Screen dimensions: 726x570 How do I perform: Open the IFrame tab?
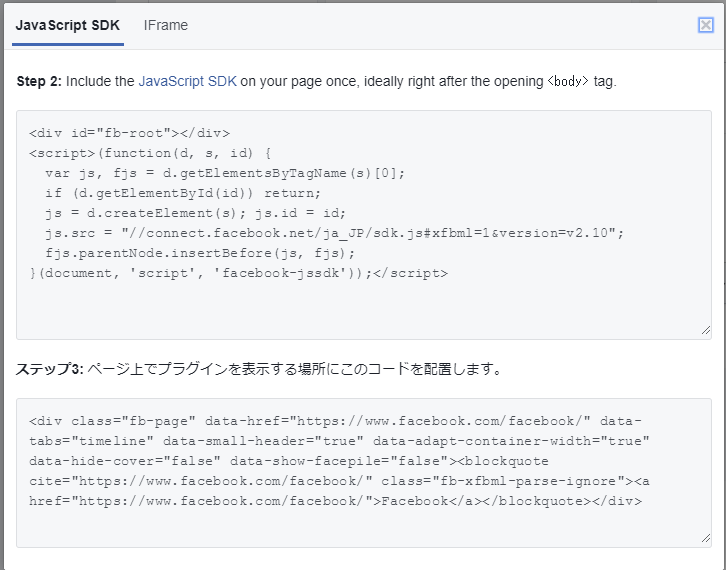[x=165, y=25]
